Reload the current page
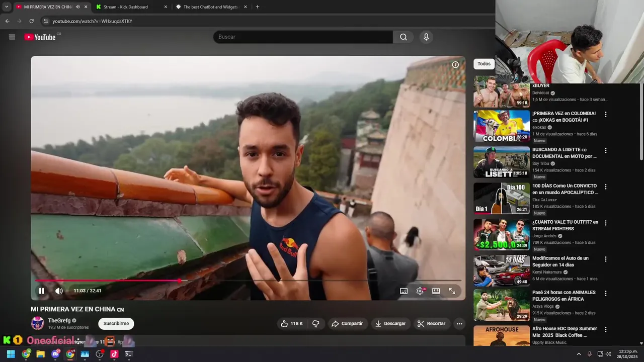Screen dimensions: 644x362 [x=31, y=21]
